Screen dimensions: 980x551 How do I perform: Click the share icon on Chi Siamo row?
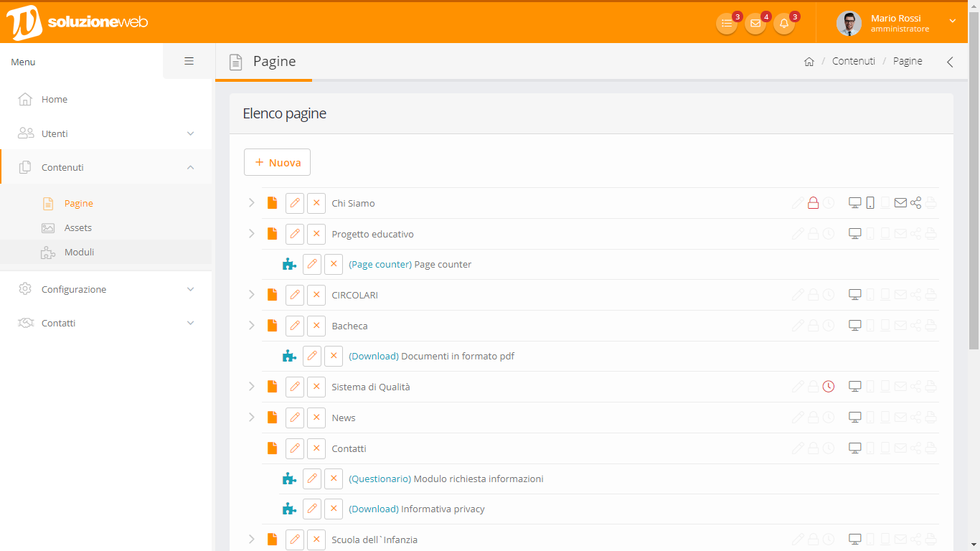(915, 203)
